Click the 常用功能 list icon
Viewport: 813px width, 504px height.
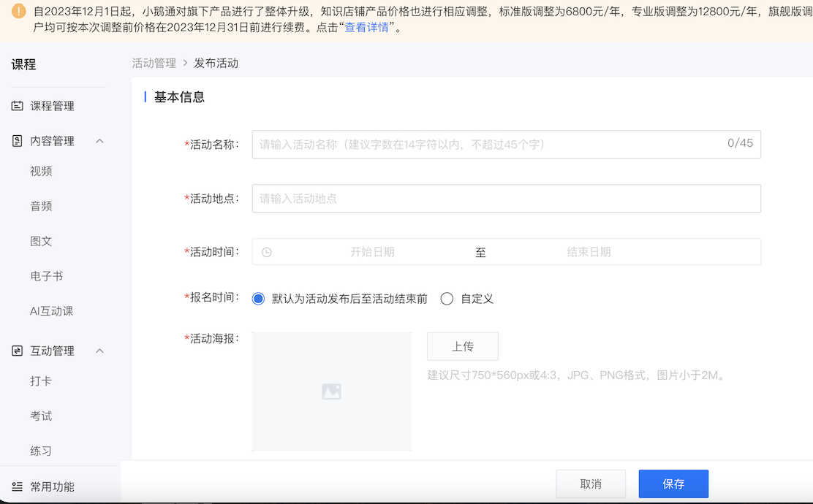(17, 486)
